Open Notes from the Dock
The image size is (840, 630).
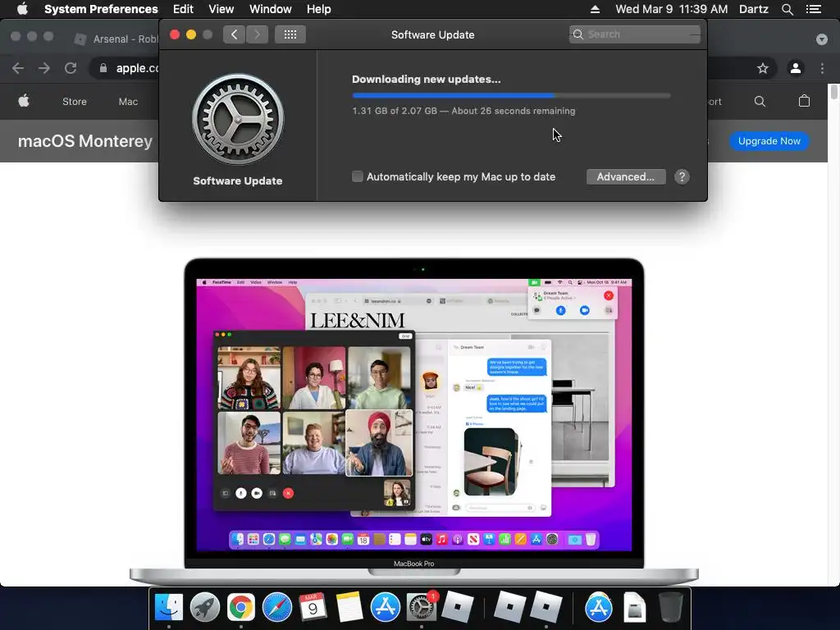(x=349, y=607)
